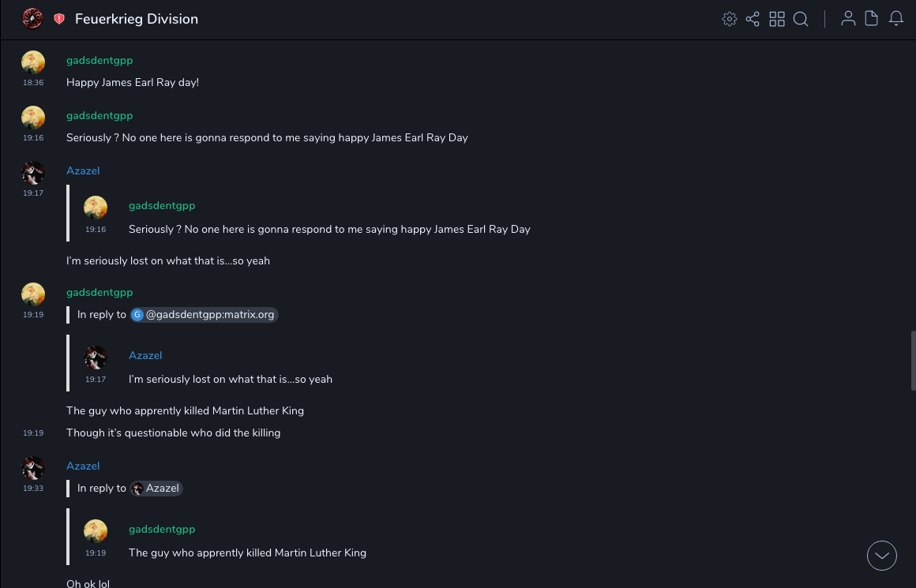Open the room files icon
The image size is (916, 588).
click(872, 19)
